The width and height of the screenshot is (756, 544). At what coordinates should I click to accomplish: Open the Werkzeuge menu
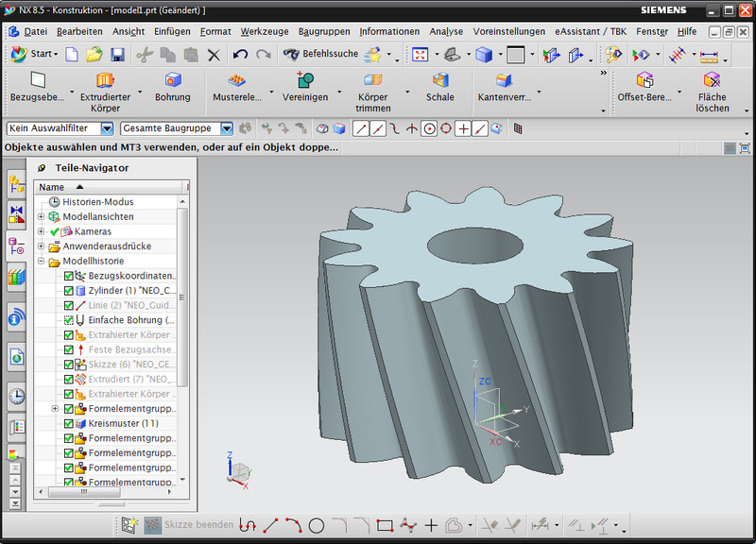264,31
